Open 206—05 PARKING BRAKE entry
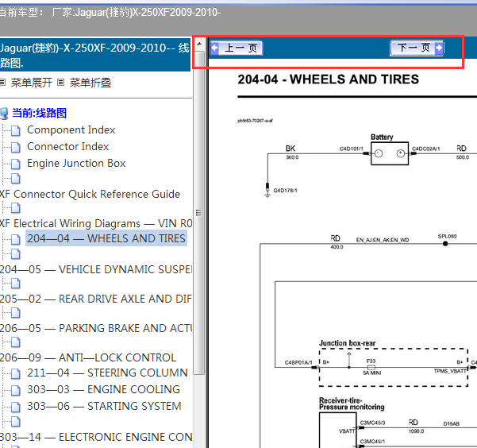Screen dimensions: 477x448 [x=96, y=328]
